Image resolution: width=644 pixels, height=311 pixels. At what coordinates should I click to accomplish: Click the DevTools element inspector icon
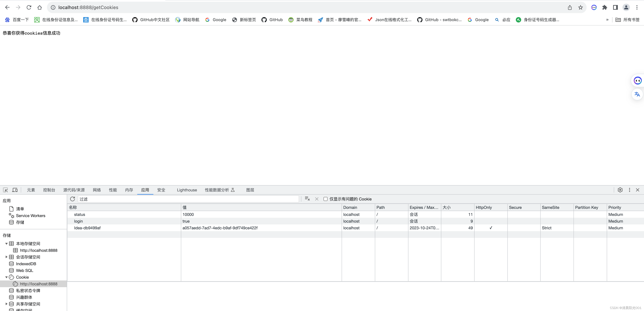(x=6, y=190)
